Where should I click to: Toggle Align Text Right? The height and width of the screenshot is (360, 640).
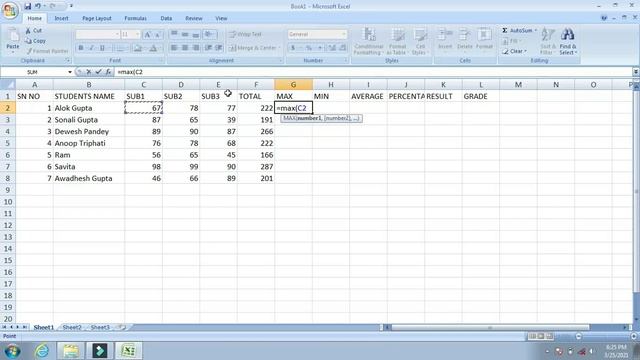196,48
